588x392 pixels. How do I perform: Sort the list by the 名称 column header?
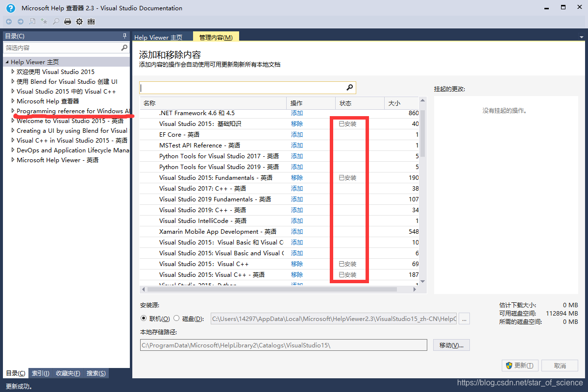click(213, 103)
